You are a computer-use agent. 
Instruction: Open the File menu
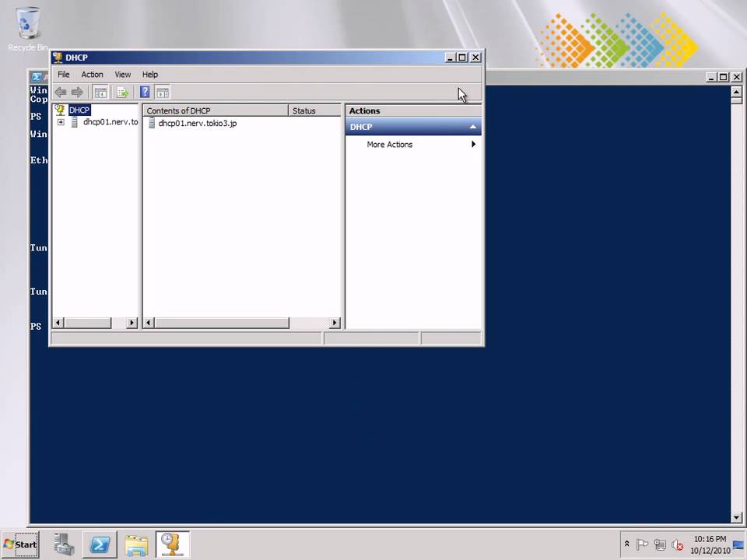click(63, 75)
